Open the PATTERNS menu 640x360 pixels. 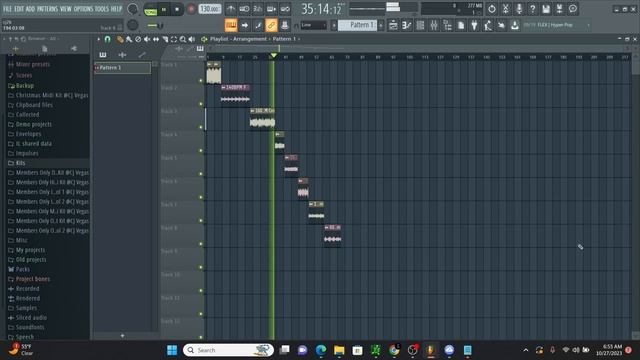pyautogui.click(x=48, y=9)
